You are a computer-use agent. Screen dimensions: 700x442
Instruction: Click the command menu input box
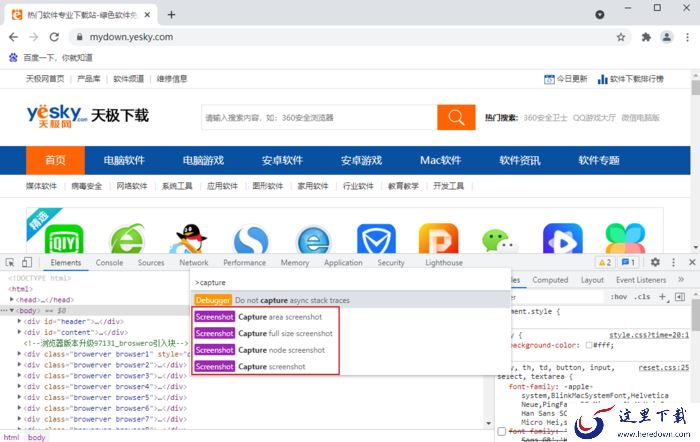(x=350, y=283)
